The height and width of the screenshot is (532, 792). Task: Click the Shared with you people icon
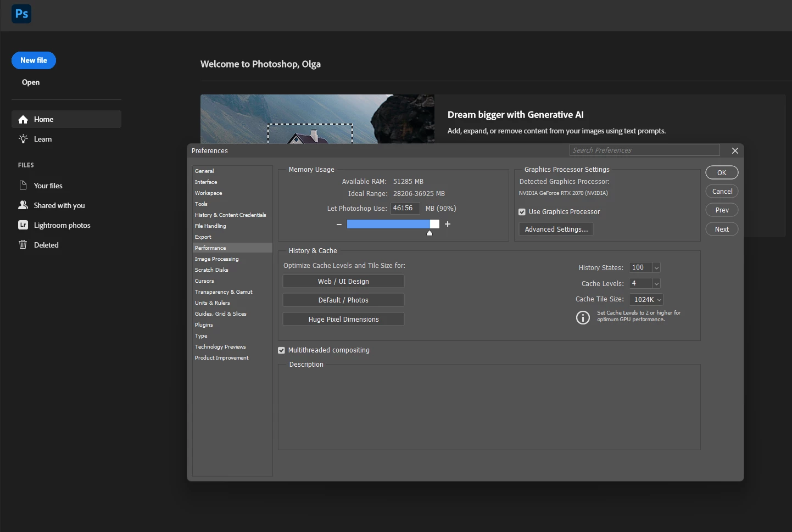pos(23,205)
